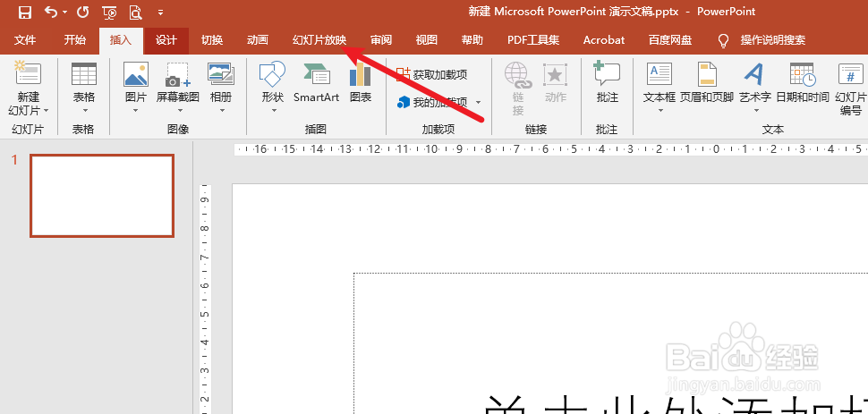This screenshot has width=868, height=414.
Task: Click the Save icon in quick access toolbar
Action: pos(24,12)
